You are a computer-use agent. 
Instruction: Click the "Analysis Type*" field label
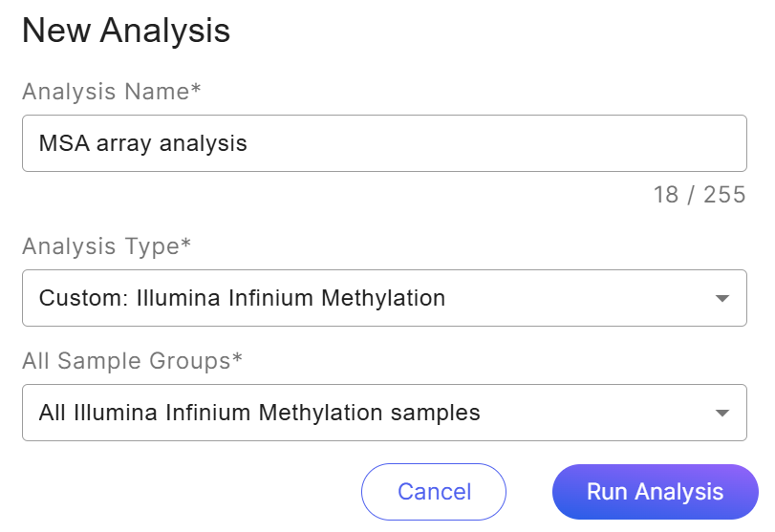tap(106, 246)
